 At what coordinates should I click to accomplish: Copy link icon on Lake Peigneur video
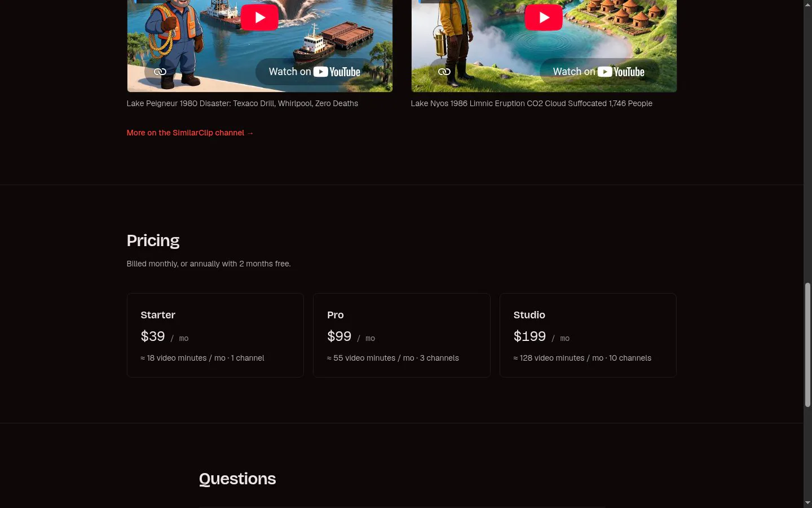160,72
